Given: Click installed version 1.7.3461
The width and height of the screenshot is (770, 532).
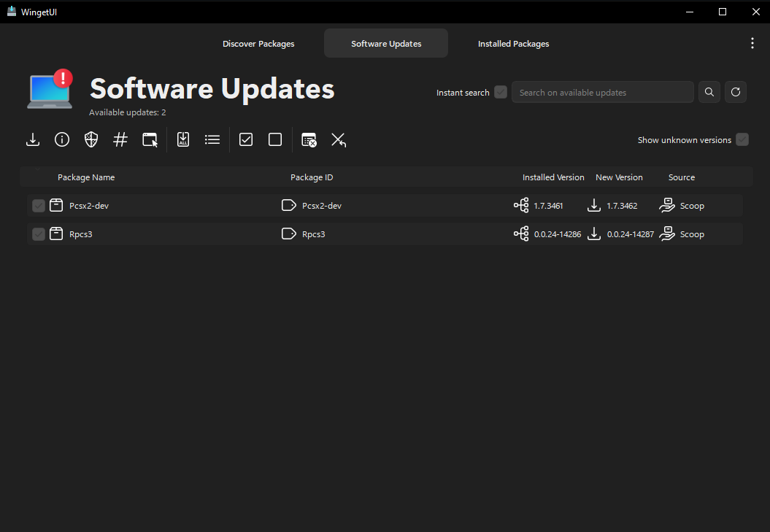Looking at the screenshot, I should tap(548, 206).
